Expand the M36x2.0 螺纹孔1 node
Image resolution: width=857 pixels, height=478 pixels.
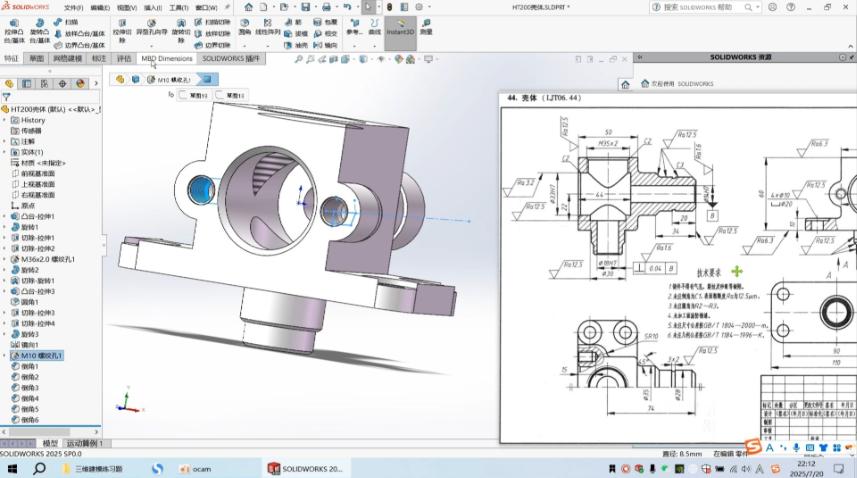coord(5,259)
